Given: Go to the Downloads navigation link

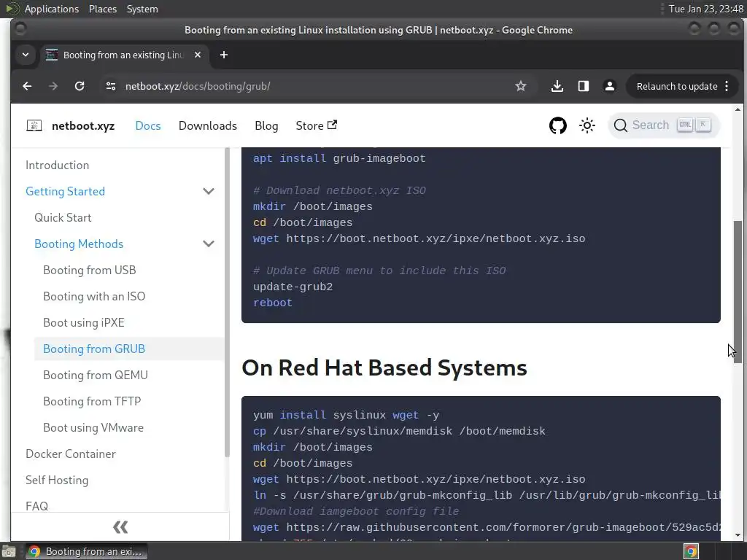Looking at the screenshot, I should [x=208, y=125].
